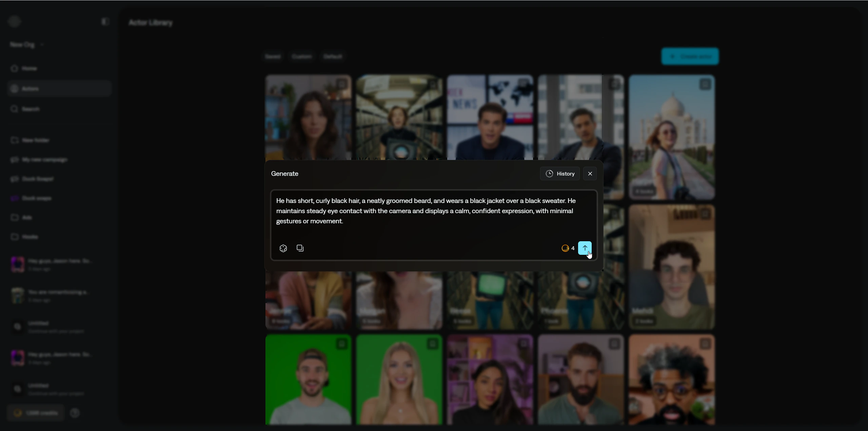
Task: Toggle the corner icon on purple room woman card
Action: (524, 344)
